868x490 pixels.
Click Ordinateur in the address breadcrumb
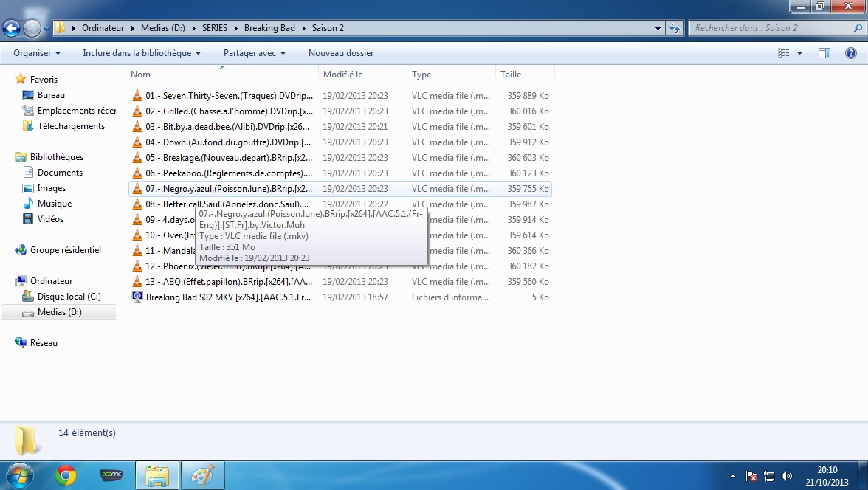click(x=103, y=28)
